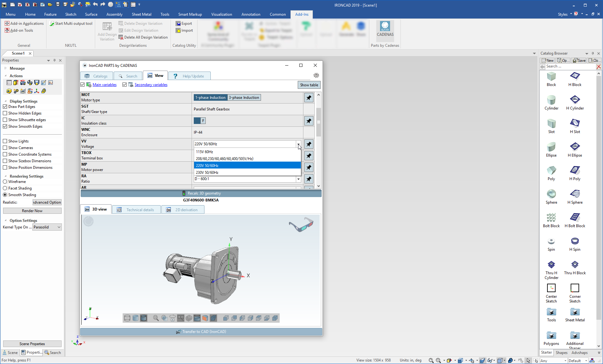Expand the Ratio D - 600:1 dropdown

click(298, 179)
